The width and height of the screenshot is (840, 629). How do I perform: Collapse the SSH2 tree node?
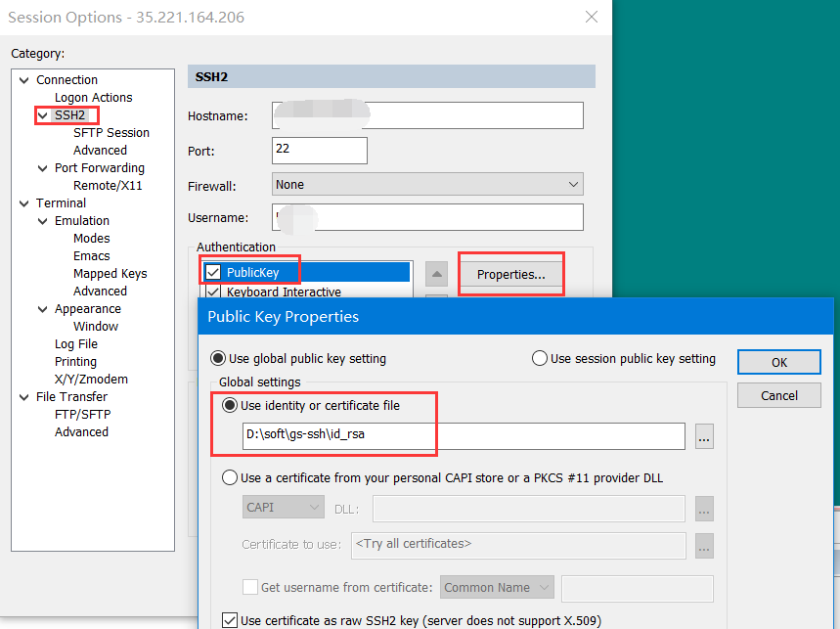[43, 115]
